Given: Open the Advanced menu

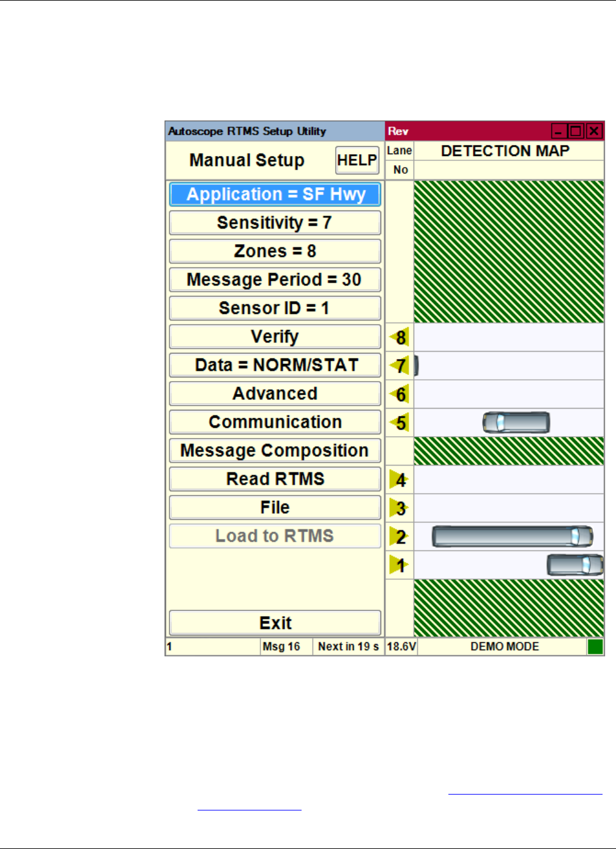Looking at the screenshot, I should pyautogui.click(x=275, y=393).
